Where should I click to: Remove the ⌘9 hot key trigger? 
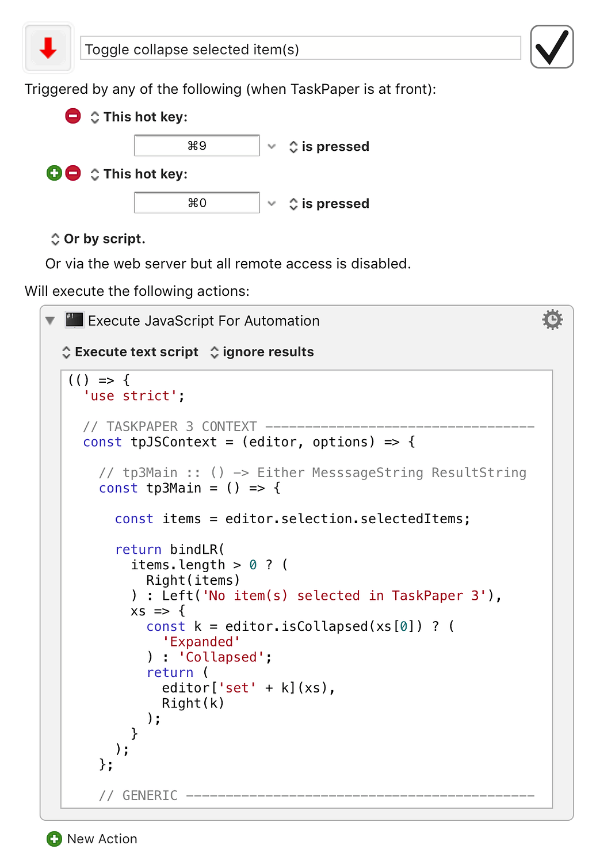tap(73, 116)
